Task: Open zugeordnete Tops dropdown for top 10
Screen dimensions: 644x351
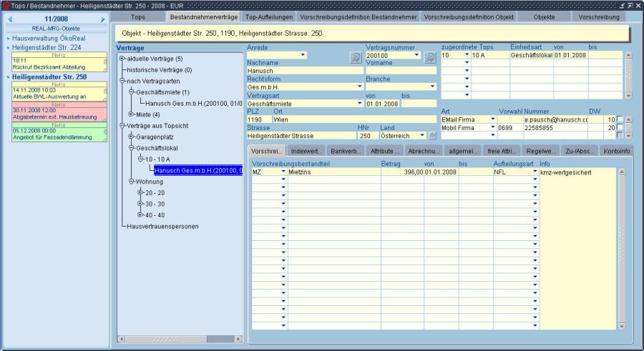Action: click(467, 54)
